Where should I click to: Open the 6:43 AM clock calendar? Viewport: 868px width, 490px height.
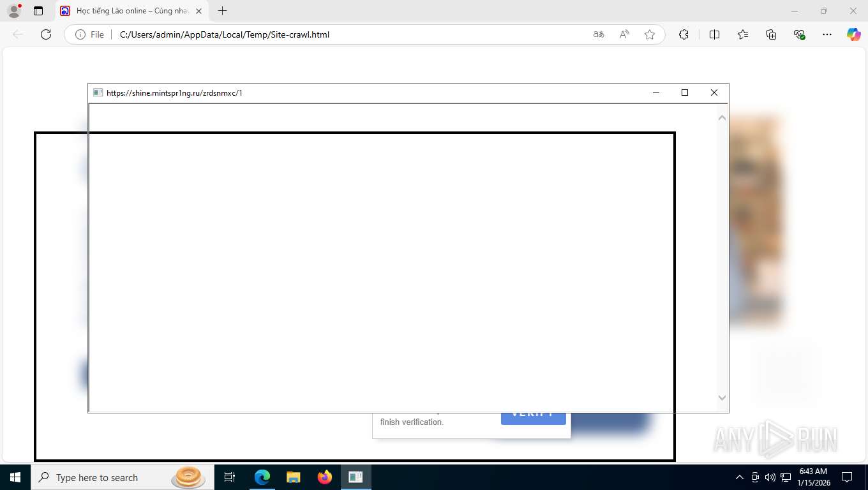click(x=812, y=477)
